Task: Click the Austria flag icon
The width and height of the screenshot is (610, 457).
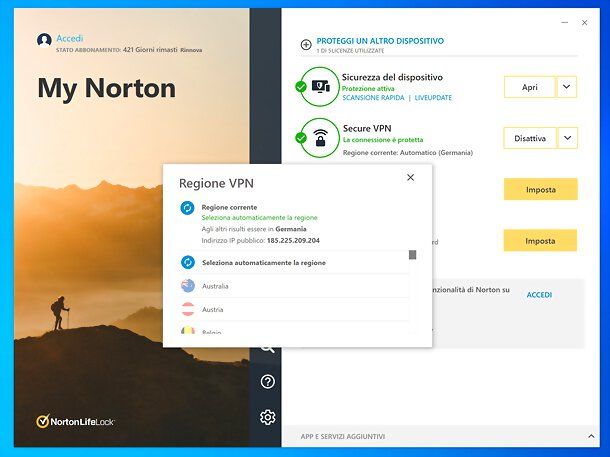Action: click(x=188, y=310)
